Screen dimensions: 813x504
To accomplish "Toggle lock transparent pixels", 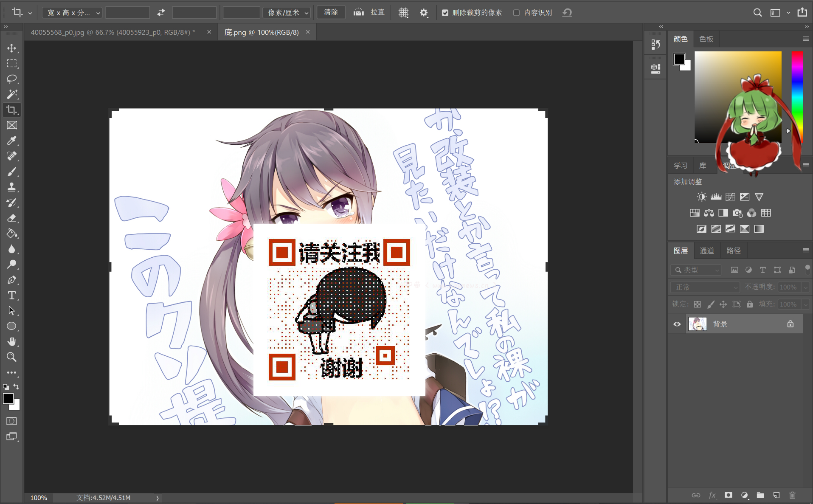I will coord(697,304).
